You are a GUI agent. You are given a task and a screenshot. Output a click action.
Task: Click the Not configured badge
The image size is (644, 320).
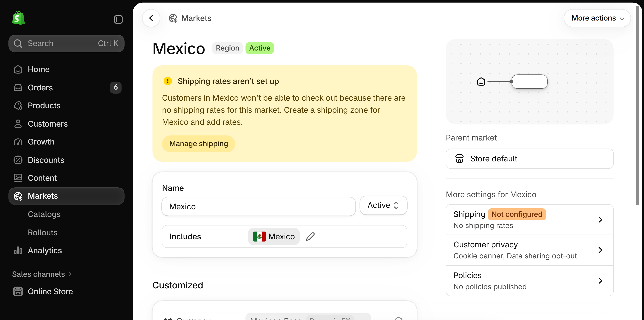pos(517,214)
